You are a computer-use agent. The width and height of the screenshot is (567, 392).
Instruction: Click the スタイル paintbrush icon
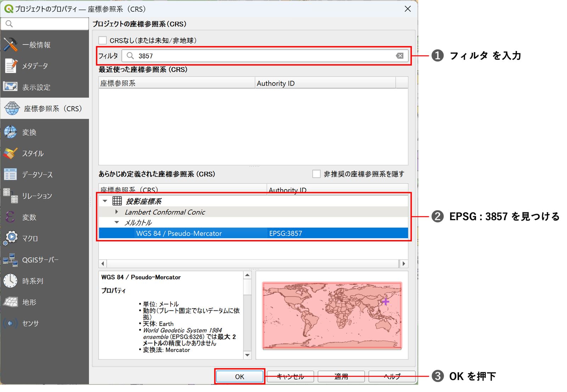point(10,153)
